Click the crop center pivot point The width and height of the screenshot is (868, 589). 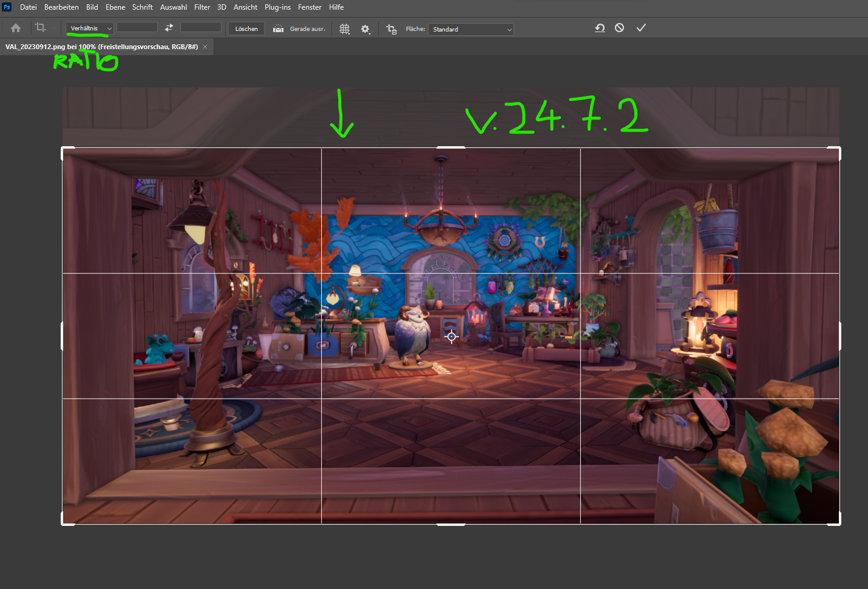tap(451, 336)
